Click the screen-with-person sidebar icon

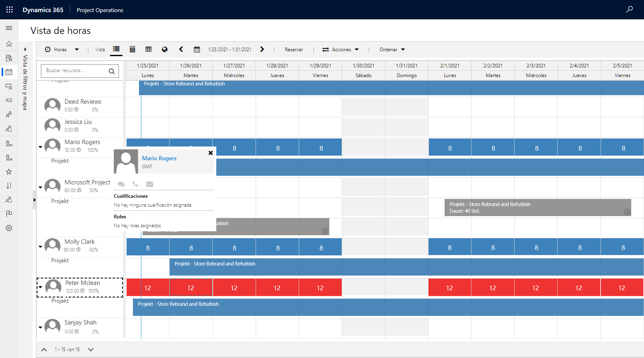[x=9, y=86]
